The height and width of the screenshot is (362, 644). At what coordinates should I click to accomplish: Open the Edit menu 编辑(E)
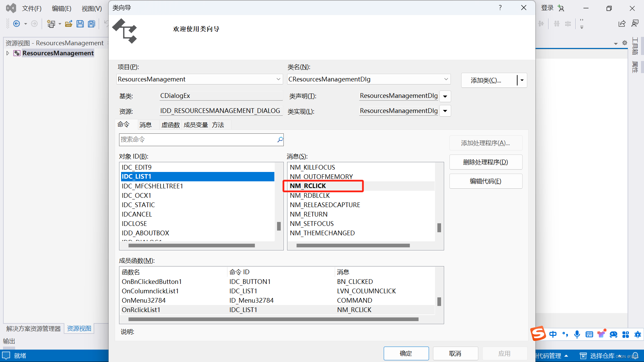(x=62, y=8)
